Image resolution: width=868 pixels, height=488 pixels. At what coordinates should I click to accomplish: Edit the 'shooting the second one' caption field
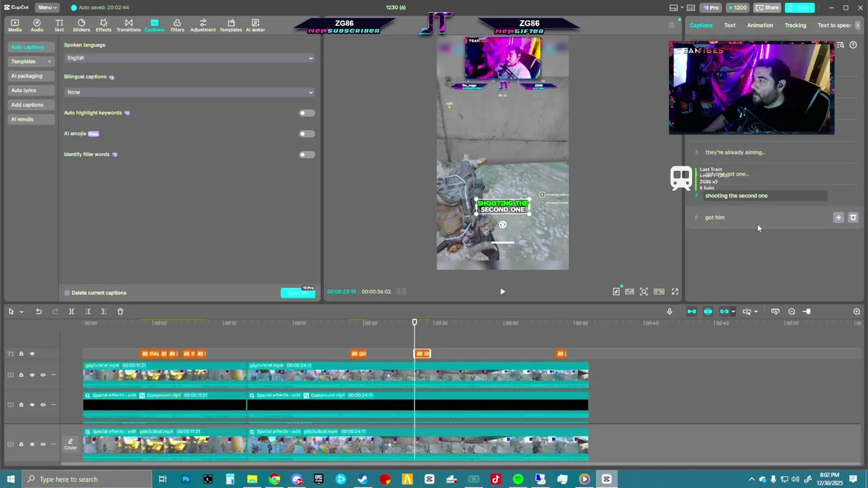(x=765, y=196)
